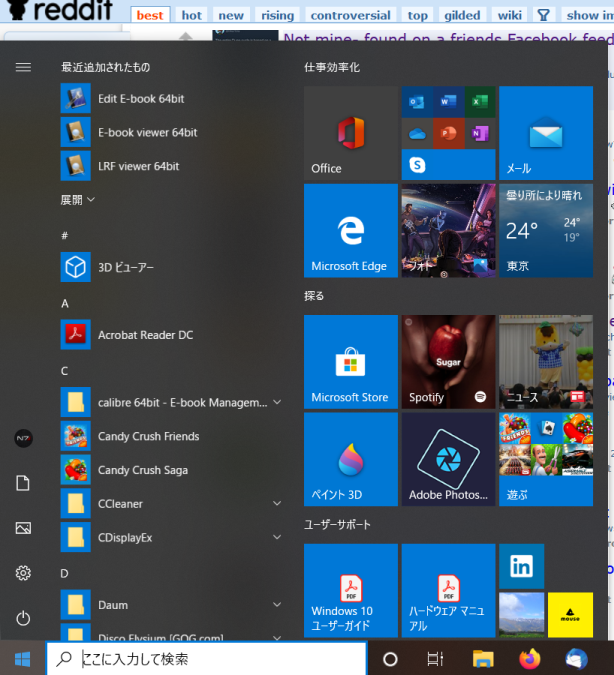Expand the Start menu hamburger icon

23,67
